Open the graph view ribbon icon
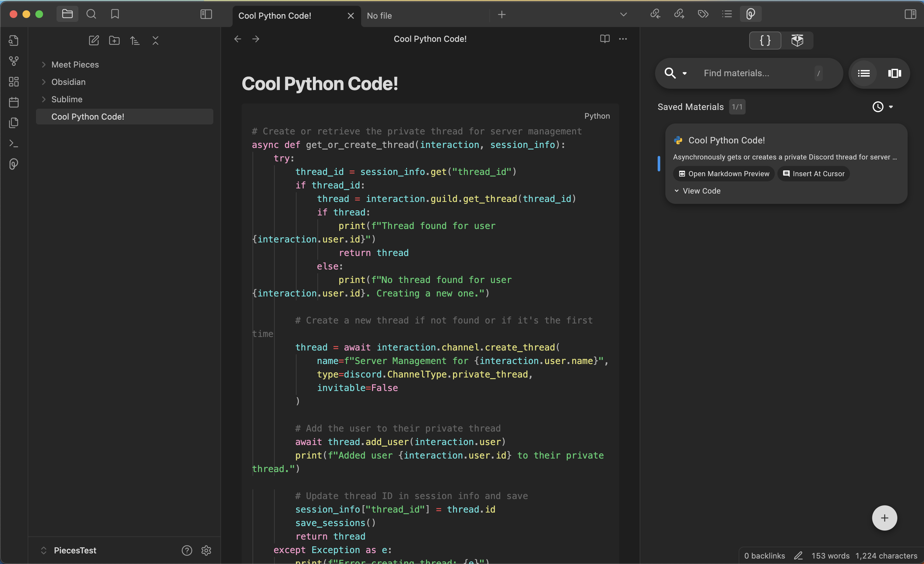Screen dimensions: 924x564 (x=14, y=61)
